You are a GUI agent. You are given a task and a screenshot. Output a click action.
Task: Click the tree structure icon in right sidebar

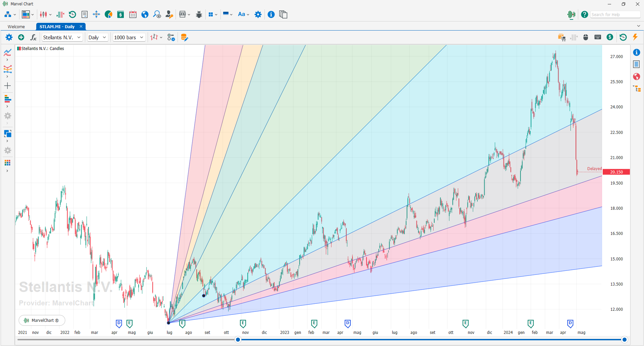637,89
